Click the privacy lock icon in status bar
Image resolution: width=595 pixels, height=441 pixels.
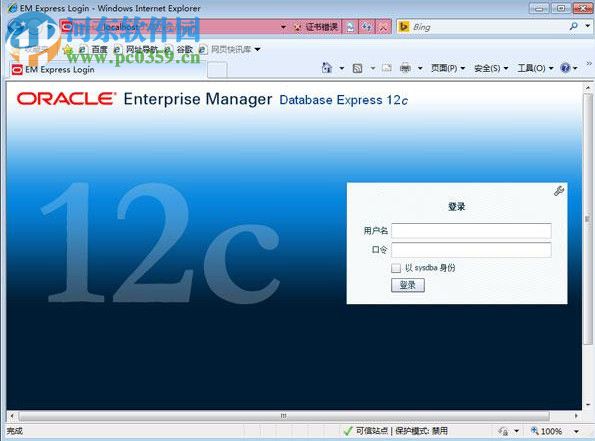(x=504, y=431)
